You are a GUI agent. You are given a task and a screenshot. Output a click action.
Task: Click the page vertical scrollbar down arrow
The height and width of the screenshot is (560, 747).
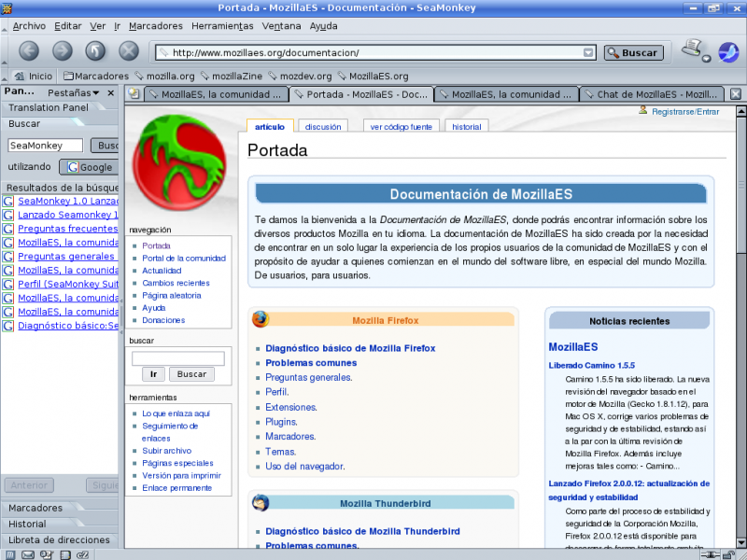point(741,542)
